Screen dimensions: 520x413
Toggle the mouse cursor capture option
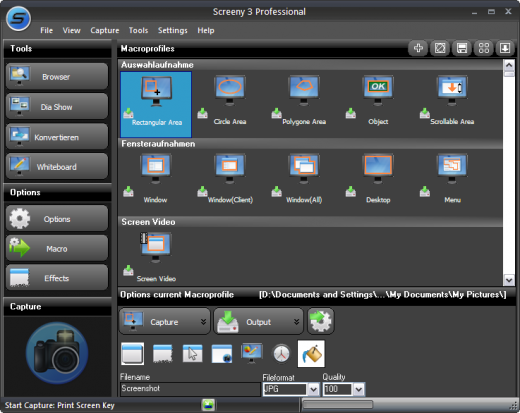tap(192, 354)
